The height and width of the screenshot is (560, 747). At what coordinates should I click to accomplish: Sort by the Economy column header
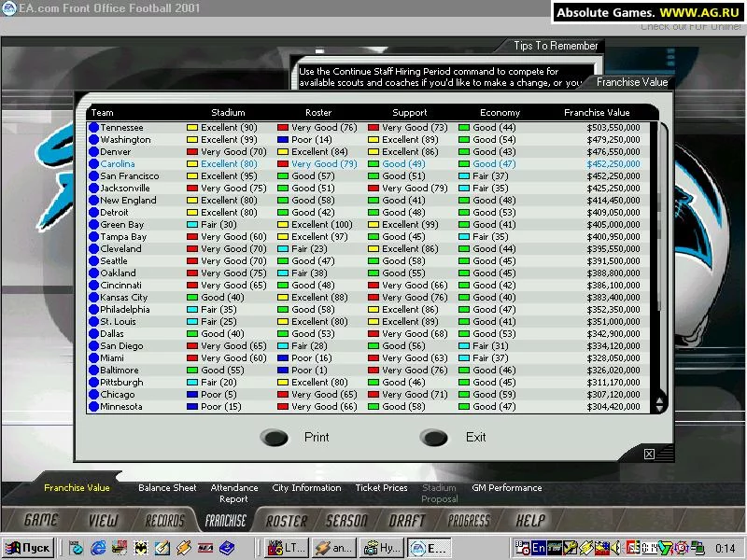pyautogui.click(x=500, y=113)
